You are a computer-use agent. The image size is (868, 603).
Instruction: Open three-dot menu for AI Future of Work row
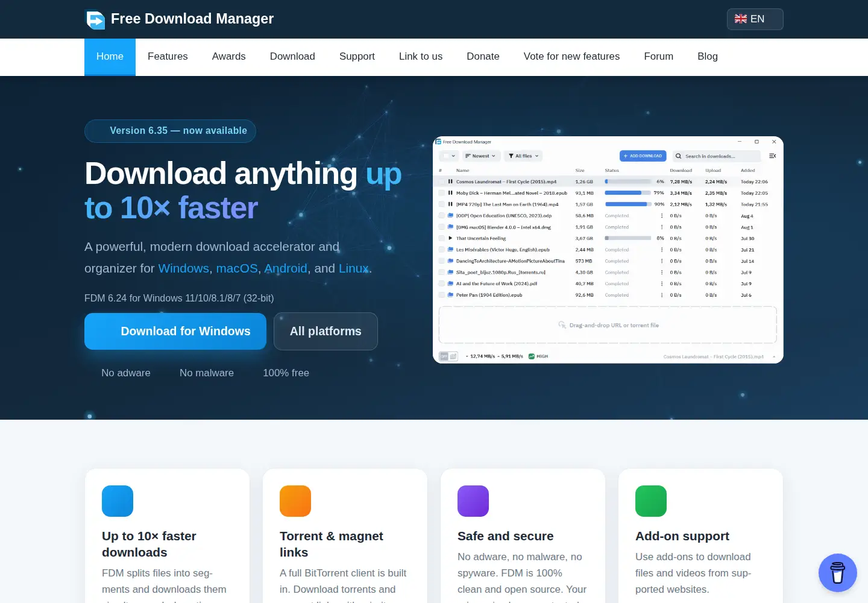click(662, 283)
